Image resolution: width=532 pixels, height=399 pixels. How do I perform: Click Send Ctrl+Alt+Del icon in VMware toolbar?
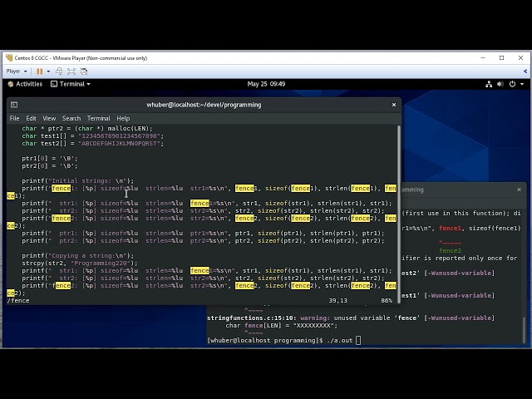click(x=59, y=71)
